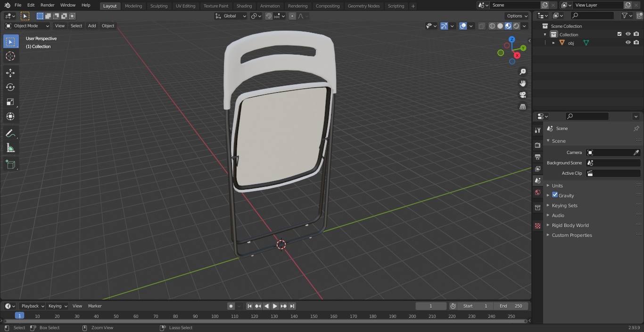Toggle auto keying record button
644x332 pixels.
coord(231,306)
